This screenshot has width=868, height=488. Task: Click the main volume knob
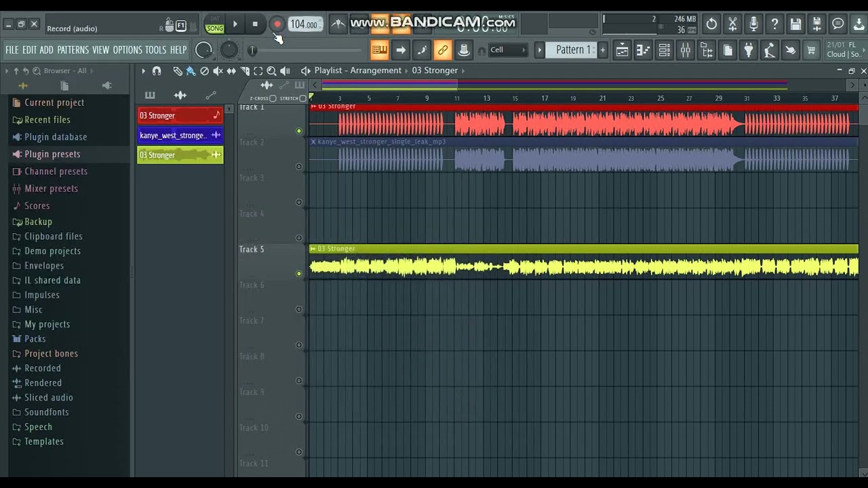click(x=203, y=49)
